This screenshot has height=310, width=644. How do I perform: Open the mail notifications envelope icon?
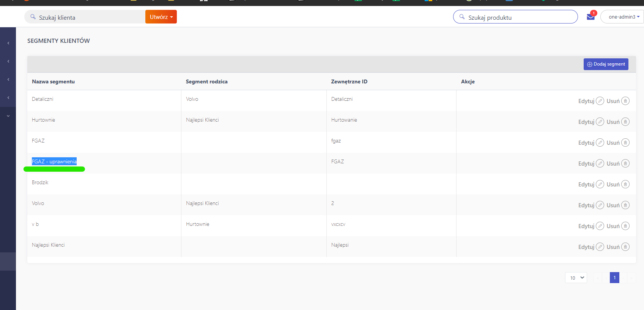590,17
